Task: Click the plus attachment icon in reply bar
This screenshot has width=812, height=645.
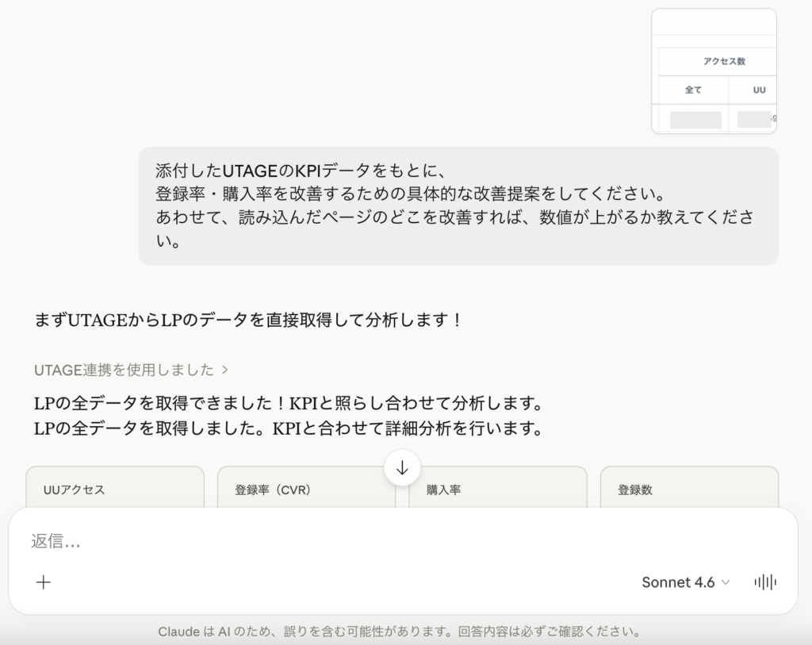Action: click(44, 582)
